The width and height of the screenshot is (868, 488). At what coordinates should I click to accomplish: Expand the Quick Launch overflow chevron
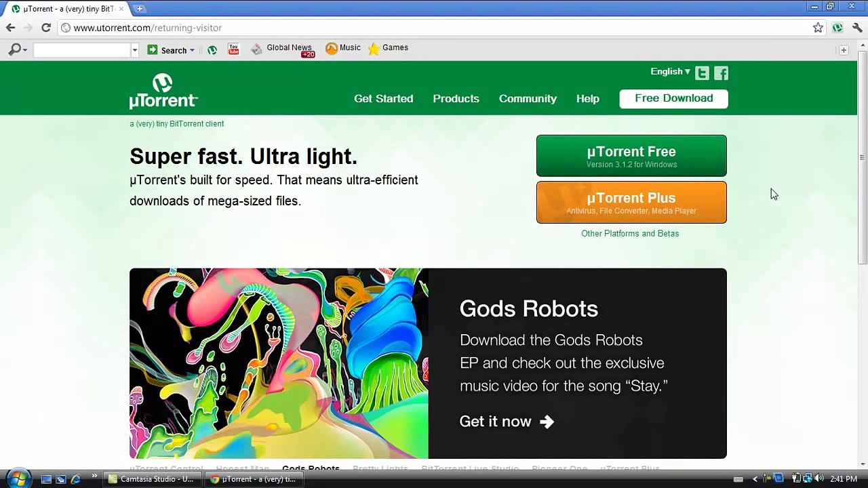tap(94, 476)
